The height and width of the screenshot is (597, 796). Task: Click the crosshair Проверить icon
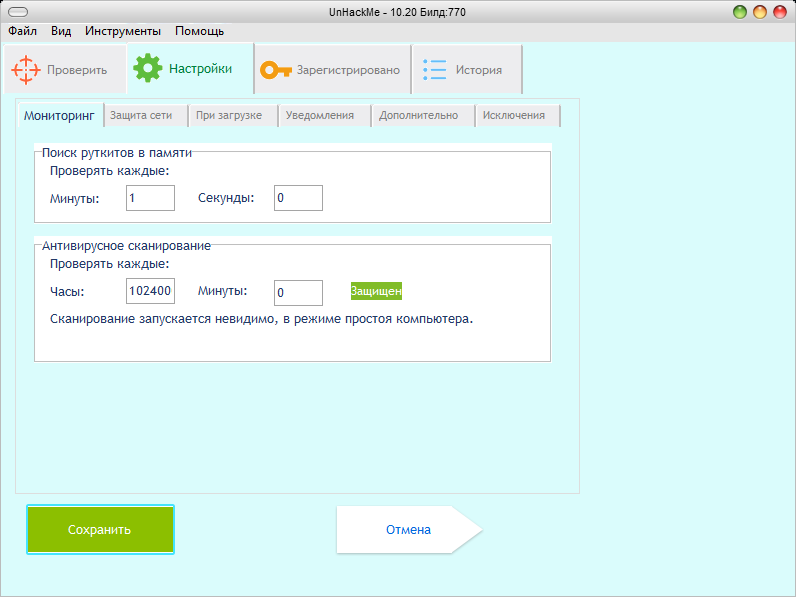click(26, 70)
